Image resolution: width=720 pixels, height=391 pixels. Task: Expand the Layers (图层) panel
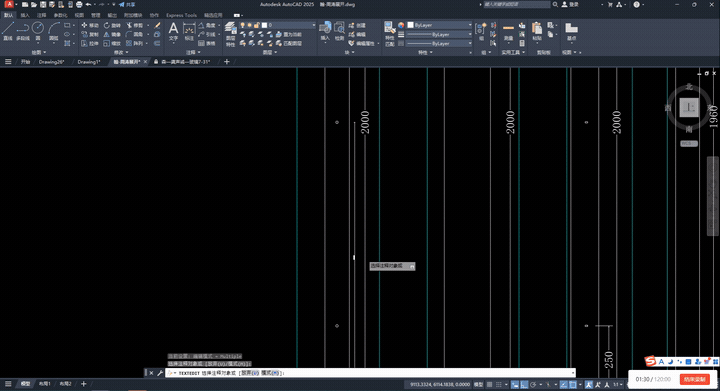pyautogui.click(x=270, y=52)
